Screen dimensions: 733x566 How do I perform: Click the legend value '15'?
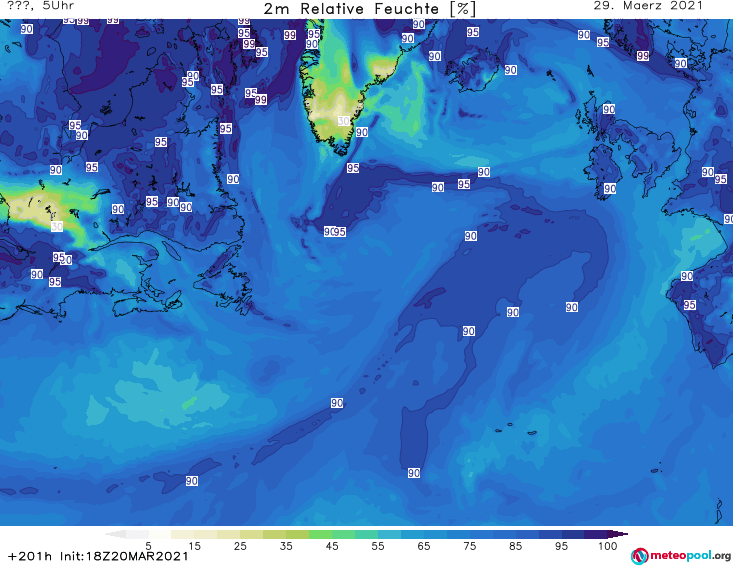pos(194,546)
